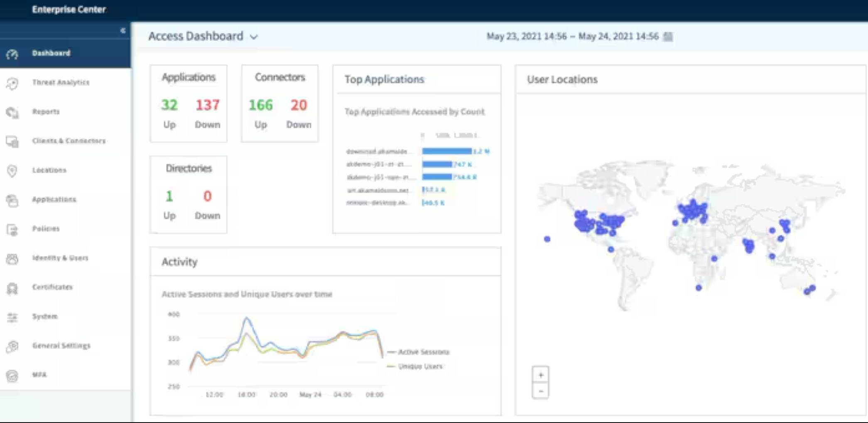The image size is (868, 423).
Task: Zoom in on the User Locations map
Action: 541,374
